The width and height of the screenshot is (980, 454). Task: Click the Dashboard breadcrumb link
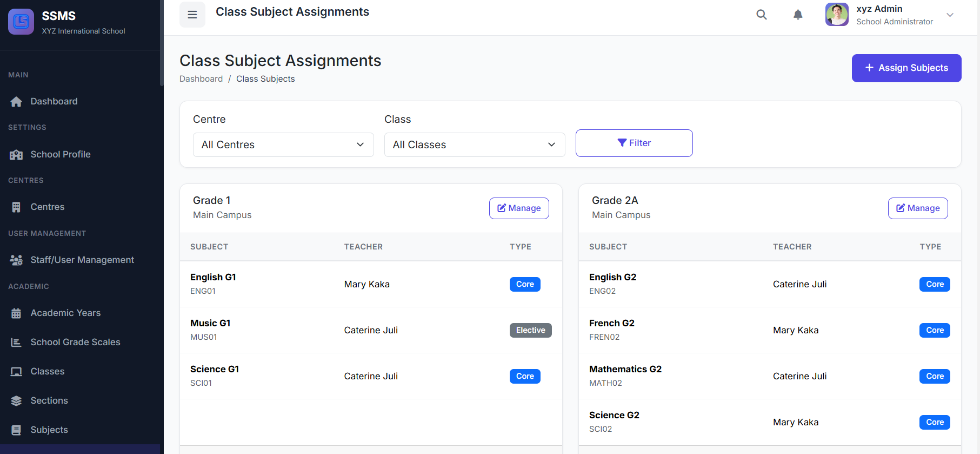201,78
